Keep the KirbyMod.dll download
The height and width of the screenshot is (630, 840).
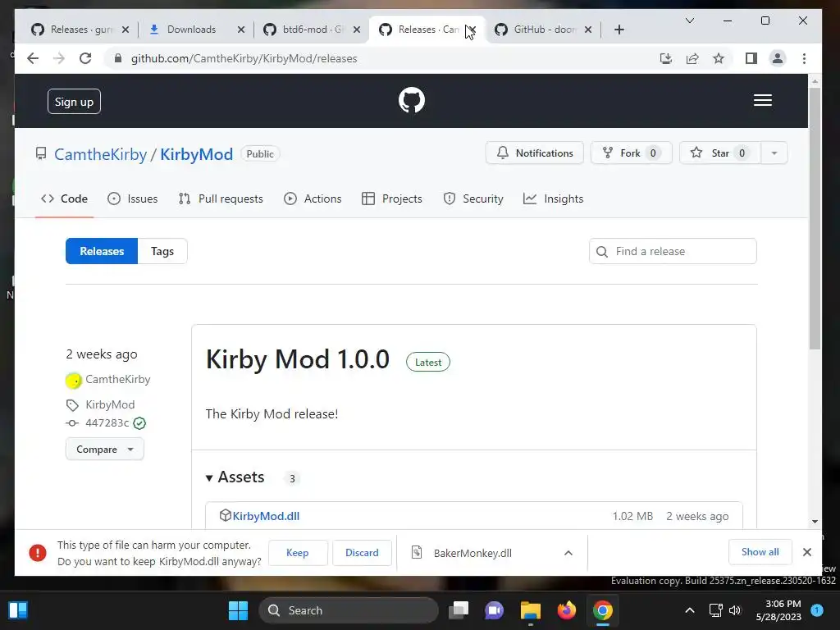297,553
